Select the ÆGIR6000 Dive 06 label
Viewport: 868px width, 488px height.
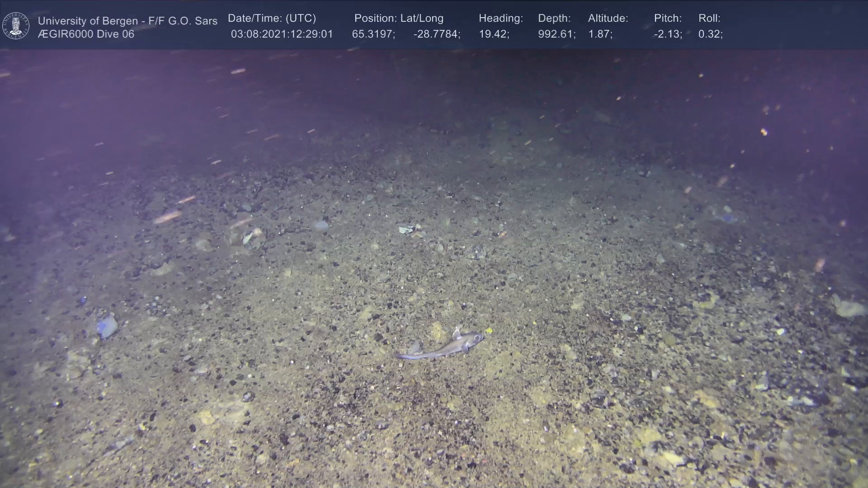[86, 34]
